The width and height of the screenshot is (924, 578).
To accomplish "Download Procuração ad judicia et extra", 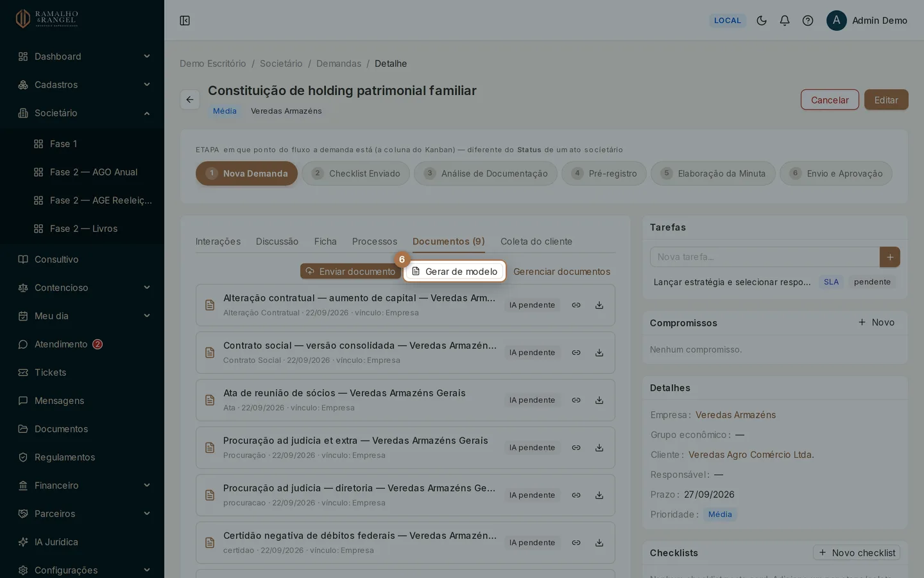I will pyautogui.click(x=599, y=448).
